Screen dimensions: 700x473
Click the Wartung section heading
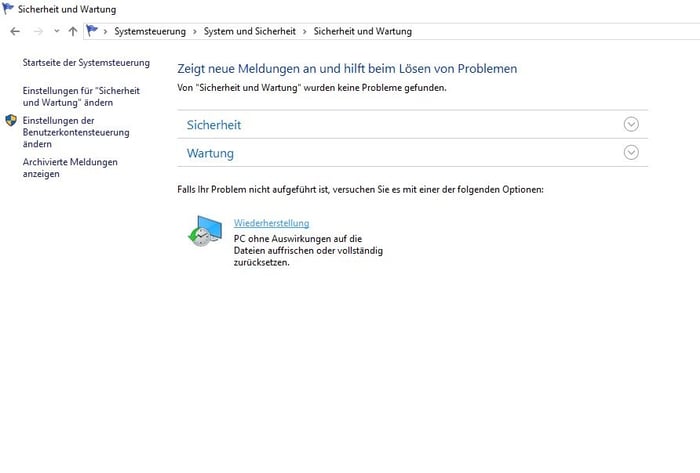point(210,153)
